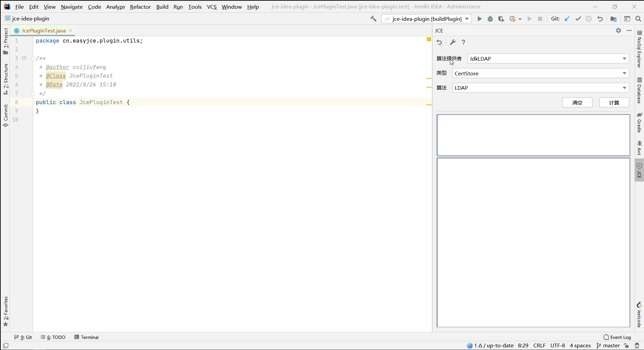Open the Refactor menu
The image size is (644, 350).
click(140, 7)
